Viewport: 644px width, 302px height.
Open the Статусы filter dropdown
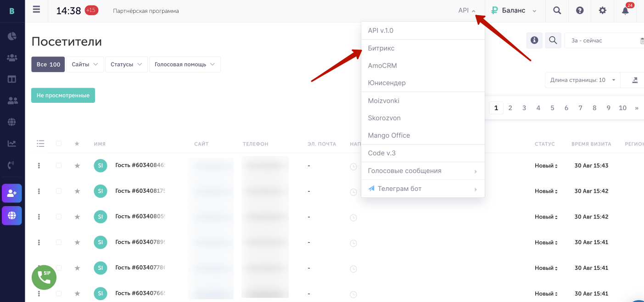pos(126,64)
